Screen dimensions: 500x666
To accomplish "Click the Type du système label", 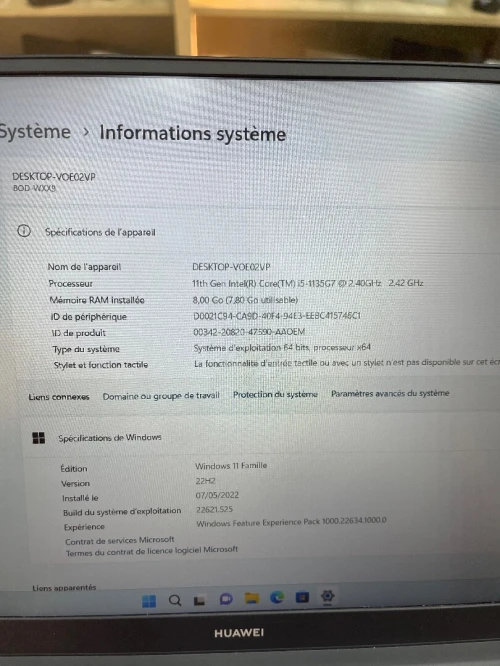I will point(86,349).
